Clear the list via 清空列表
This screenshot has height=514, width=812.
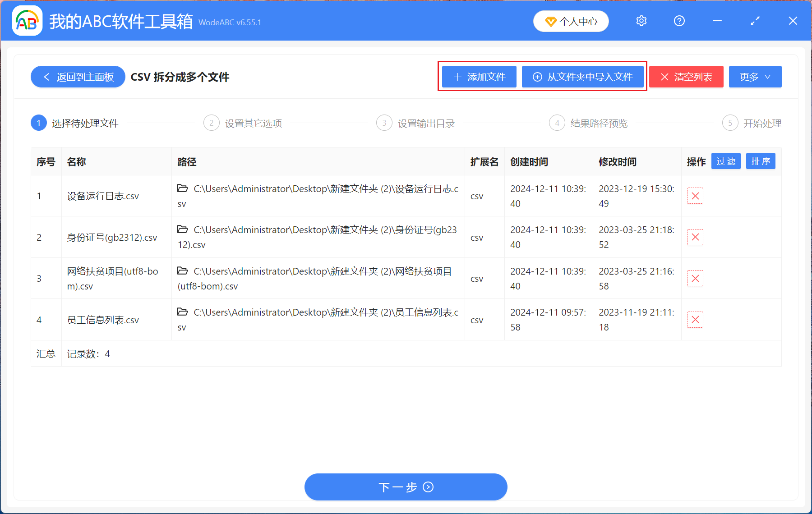(x=686, y=77)
